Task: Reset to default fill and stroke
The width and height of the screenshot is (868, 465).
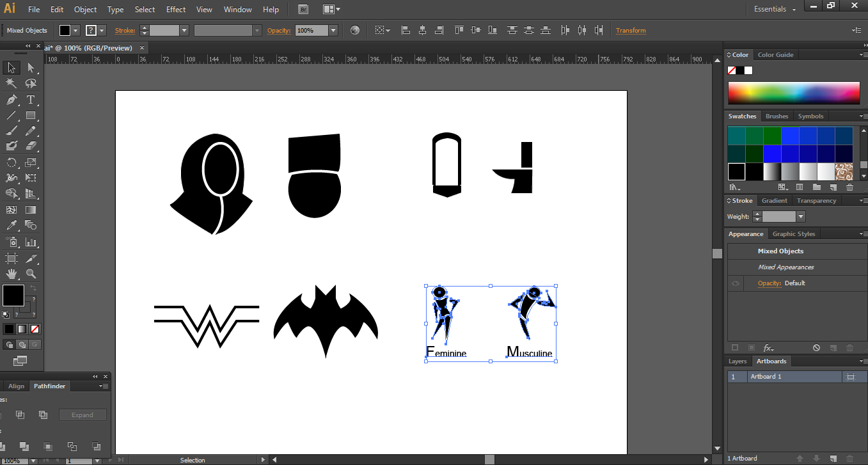Action: click(6, 314)
